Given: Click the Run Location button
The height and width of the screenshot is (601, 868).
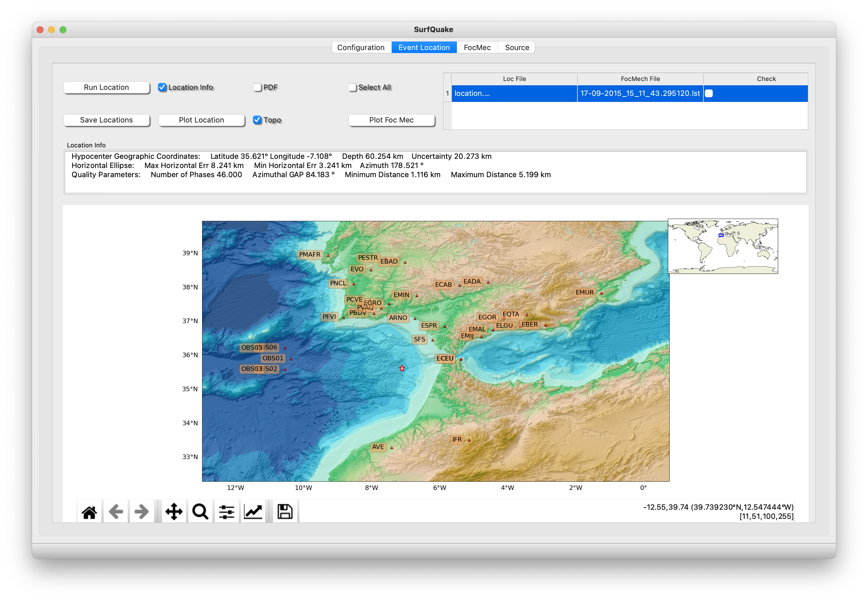Looking at the screenshot, I should (106, 87).
